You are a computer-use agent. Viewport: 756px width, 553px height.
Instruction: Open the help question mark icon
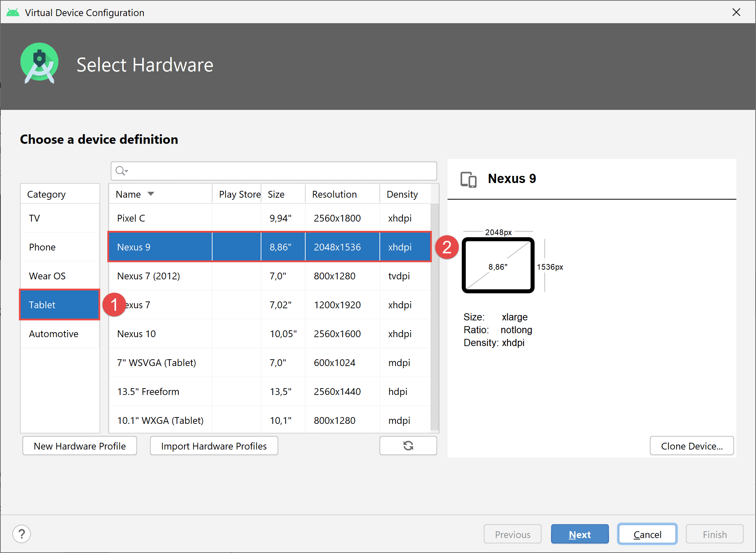(22, 534)
